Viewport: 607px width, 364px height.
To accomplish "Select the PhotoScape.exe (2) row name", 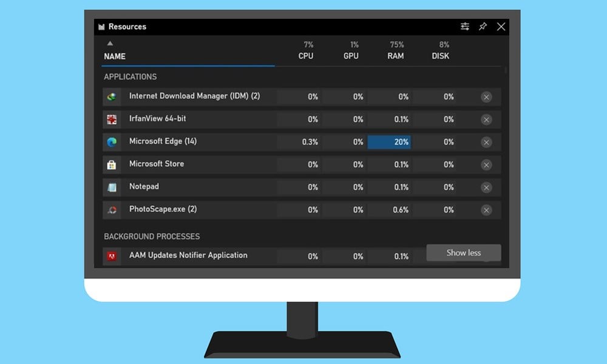I will [163, 209].
